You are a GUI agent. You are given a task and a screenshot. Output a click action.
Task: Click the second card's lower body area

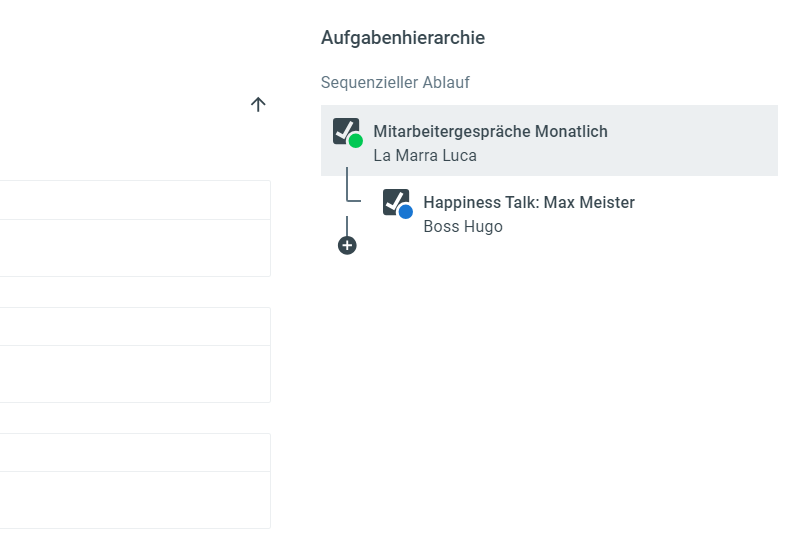135,374
